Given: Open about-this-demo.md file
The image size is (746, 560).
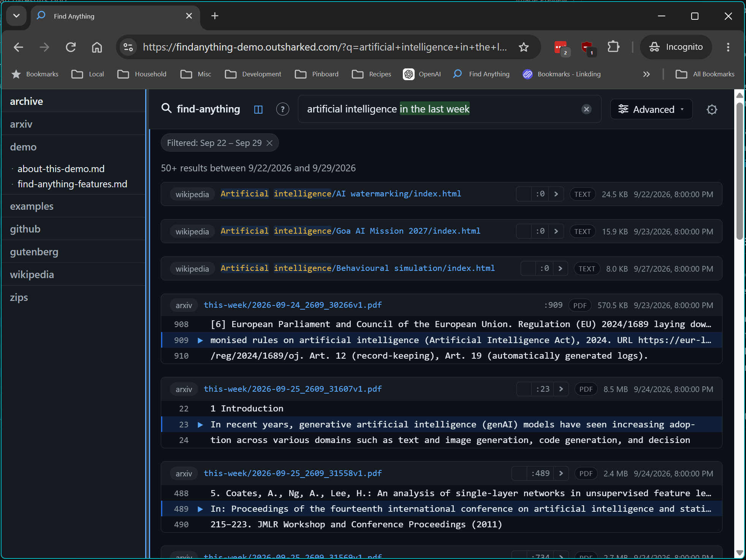Looking at the screenshot, I should [61, 169].
